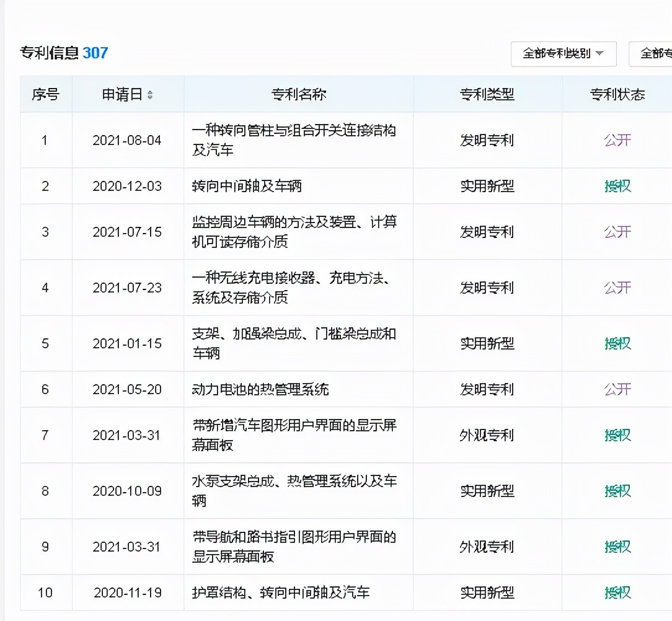672x621 pixels.
Task: Click the 授权 status in row 2
Action: pos(617,186)
